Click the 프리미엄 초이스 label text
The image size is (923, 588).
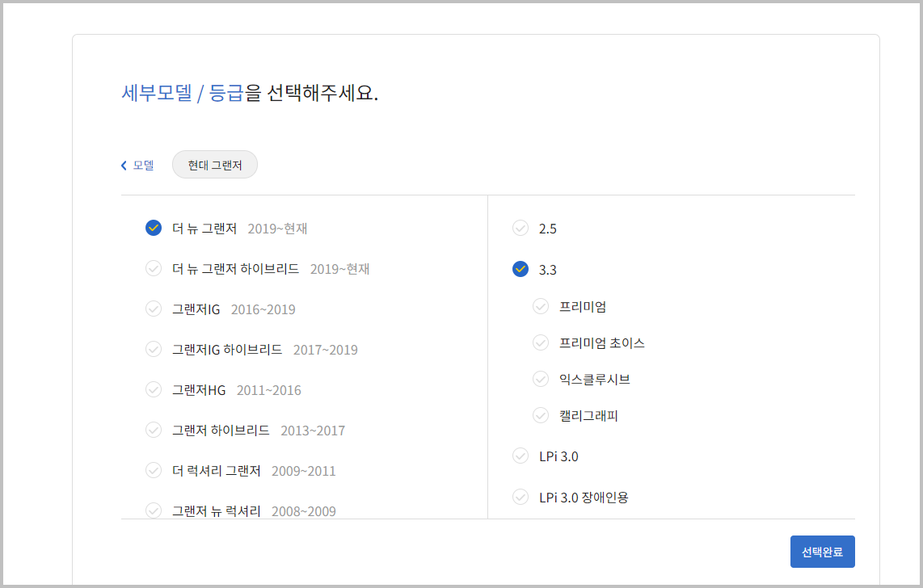[601, 342]
